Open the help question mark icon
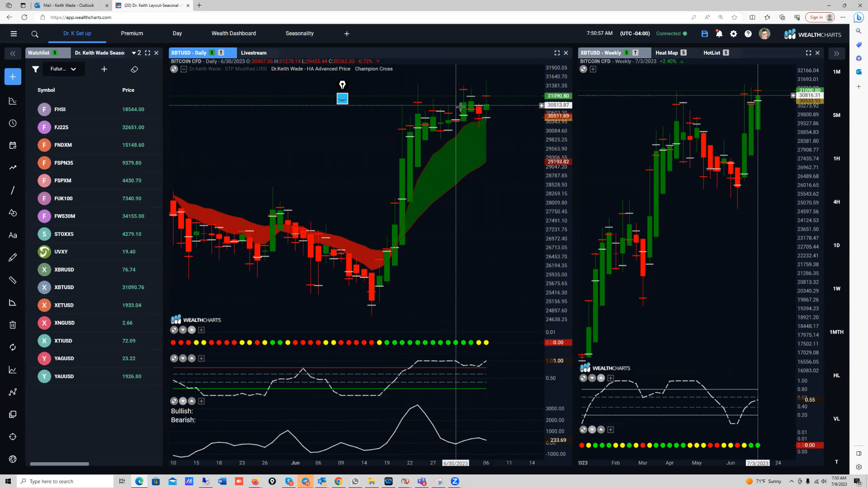This screenshot has height=488, width=868. (748, 34)
